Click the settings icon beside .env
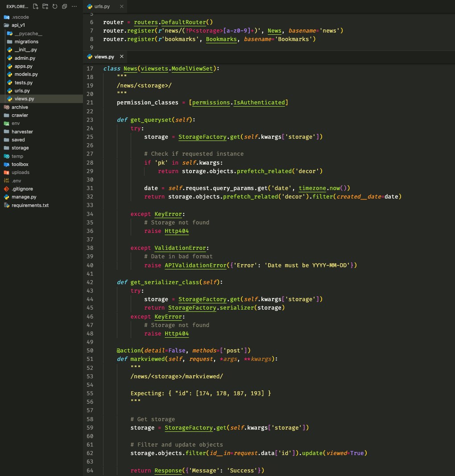Viewport: 455px width, 476px height. (6, 181)
